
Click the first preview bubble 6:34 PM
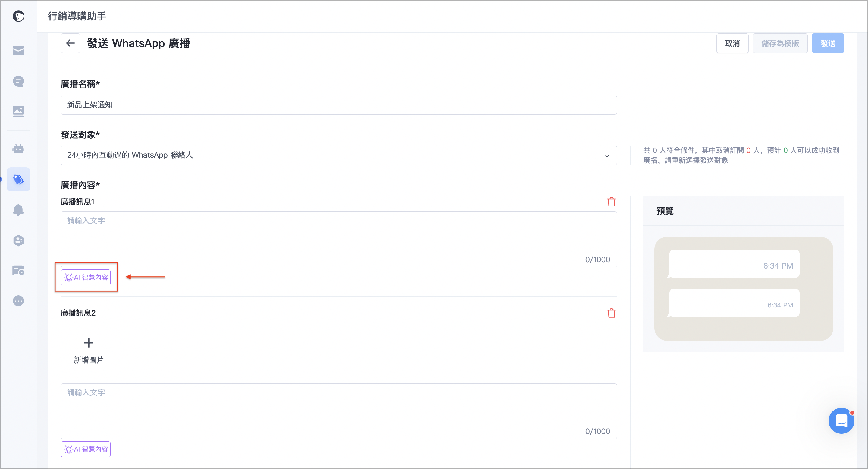click(x=734, y=264)
